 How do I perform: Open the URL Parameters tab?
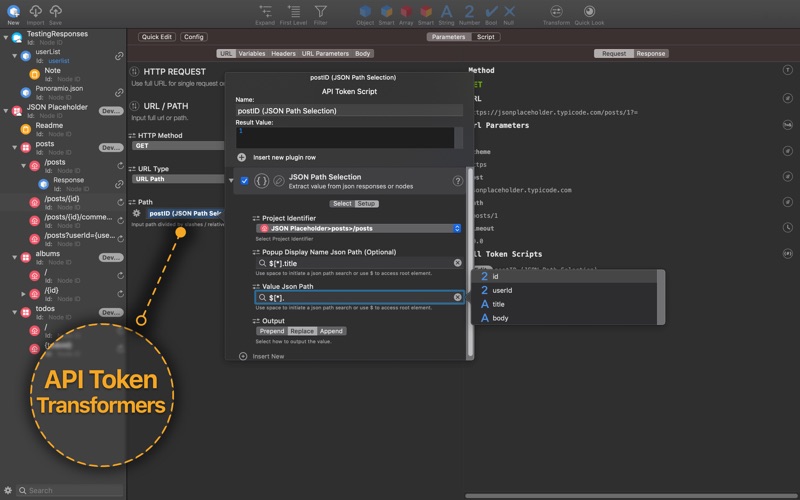[x=325, y=54]
